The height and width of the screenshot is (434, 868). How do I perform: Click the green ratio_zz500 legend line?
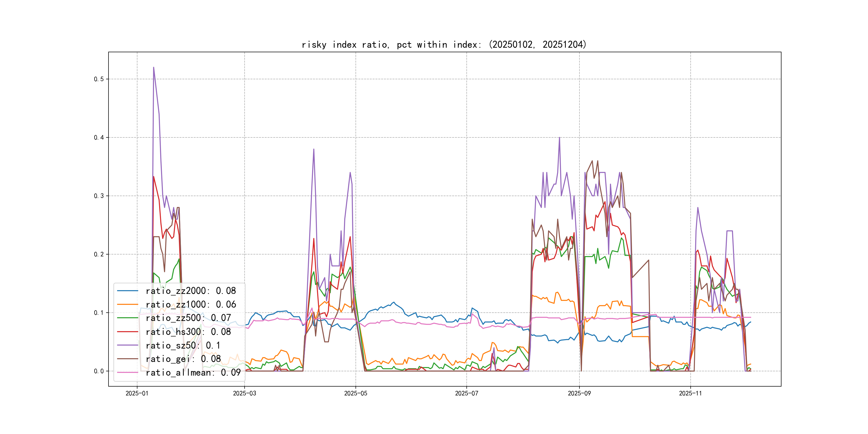point(127,318)
